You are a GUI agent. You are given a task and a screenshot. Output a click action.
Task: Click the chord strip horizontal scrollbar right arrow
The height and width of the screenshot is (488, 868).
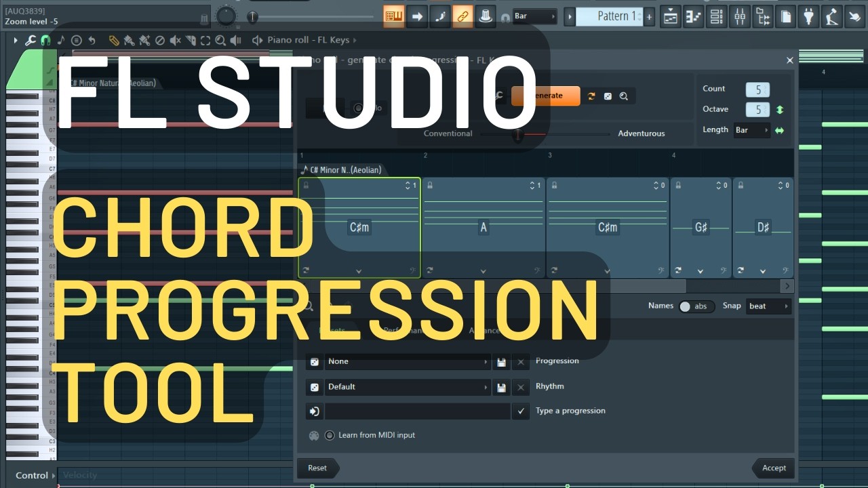pos(787,286)
